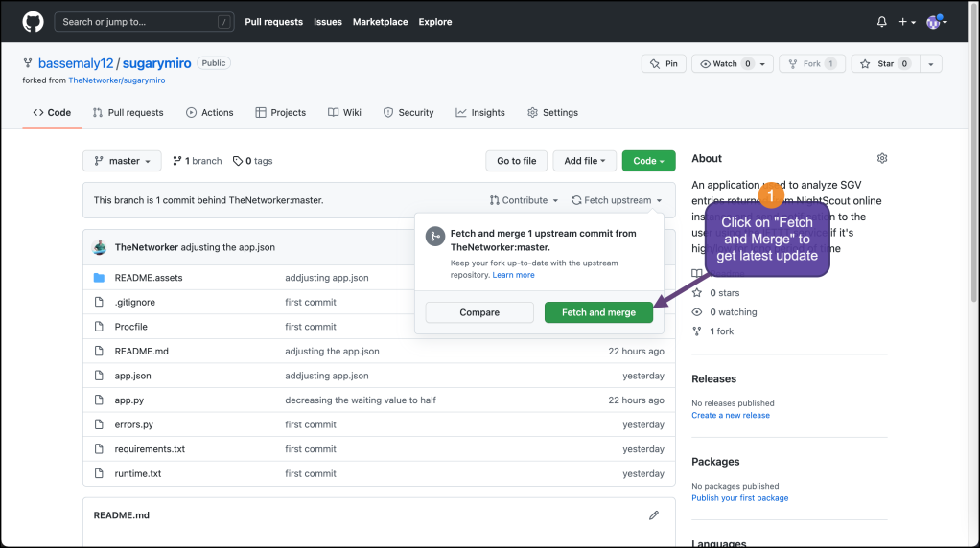The width and height of the screenshot is (980, 548).
Task: Open the app.py file
Action: click(128, 400)
